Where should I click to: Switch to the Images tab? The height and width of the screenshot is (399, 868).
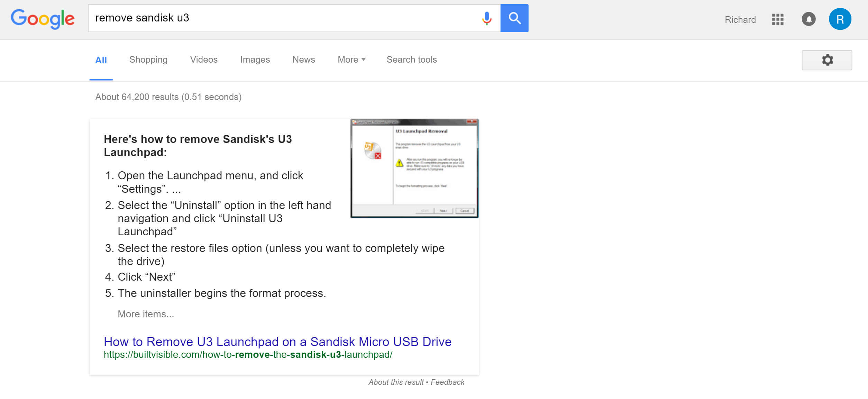pyautogui.click(x=255, y=60)
